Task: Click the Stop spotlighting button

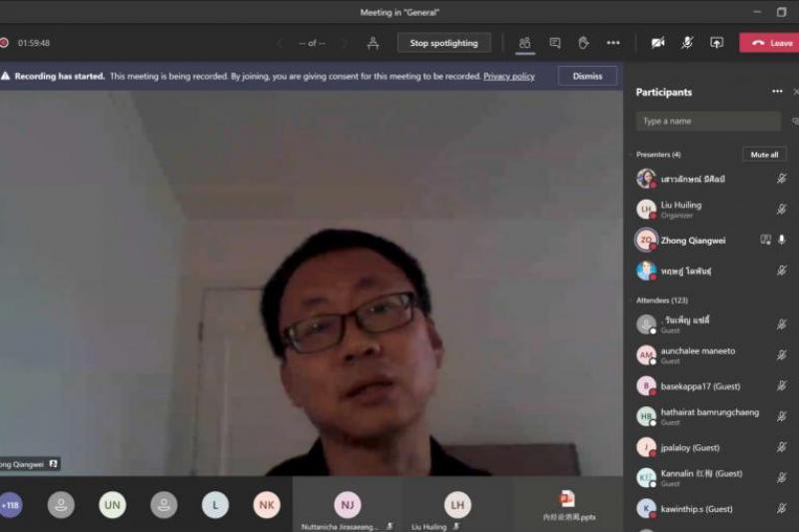Action: point(443,43)
